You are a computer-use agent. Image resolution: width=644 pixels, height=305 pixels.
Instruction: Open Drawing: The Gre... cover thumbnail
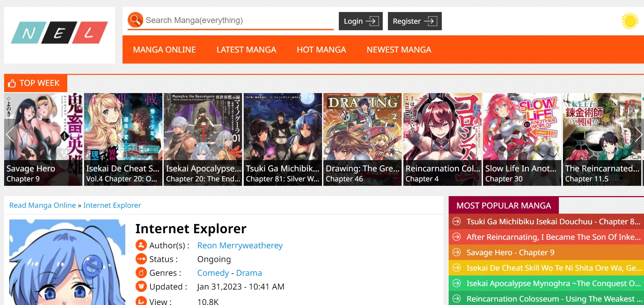click(x=363, y=139)
